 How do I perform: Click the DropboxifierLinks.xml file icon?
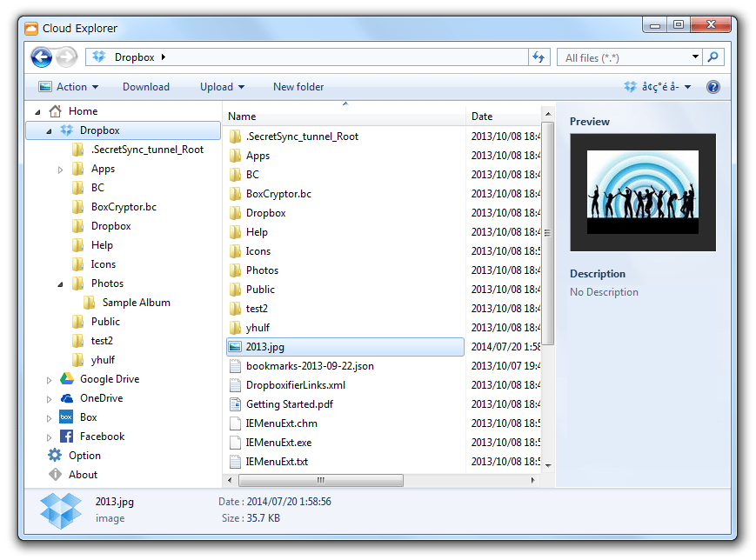pyautogui.click(x=235, y=385)
